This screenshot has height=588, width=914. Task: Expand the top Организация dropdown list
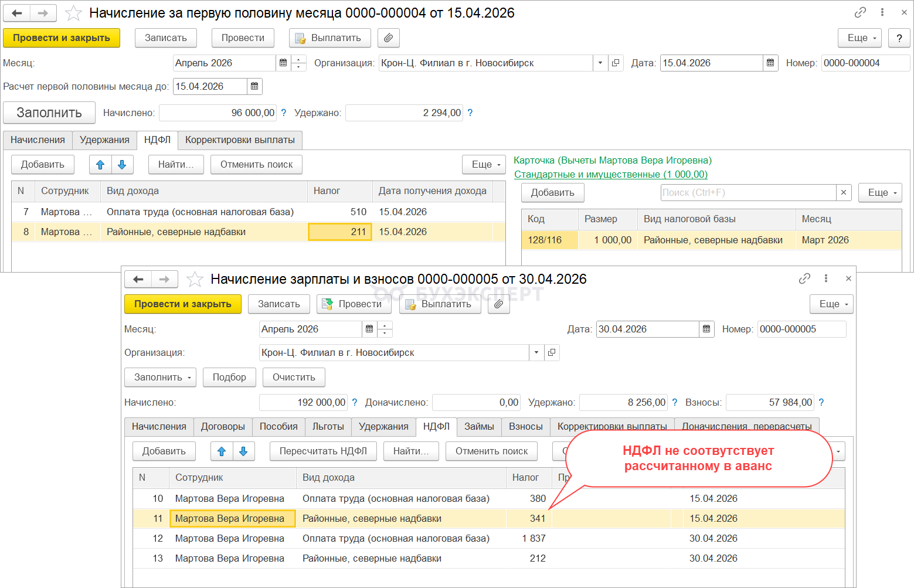pyautogui.click(x=600, y=63)
